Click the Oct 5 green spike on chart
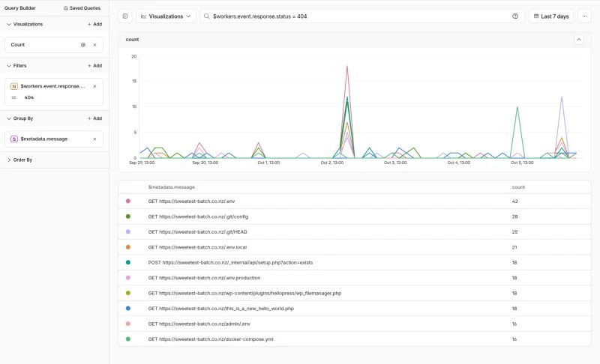This screenshot has height=364, width=600. point(517,107)
